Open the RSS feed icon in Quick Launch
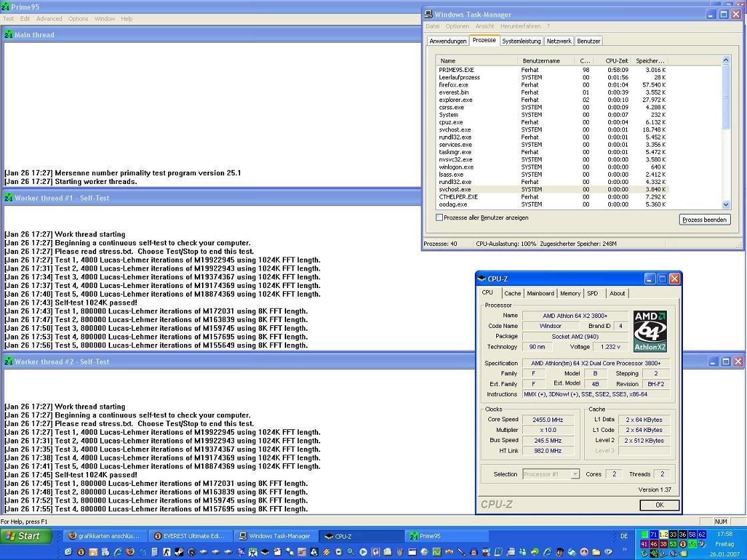Viewport: 747px width, 560px height. click(x=93, y=552)
